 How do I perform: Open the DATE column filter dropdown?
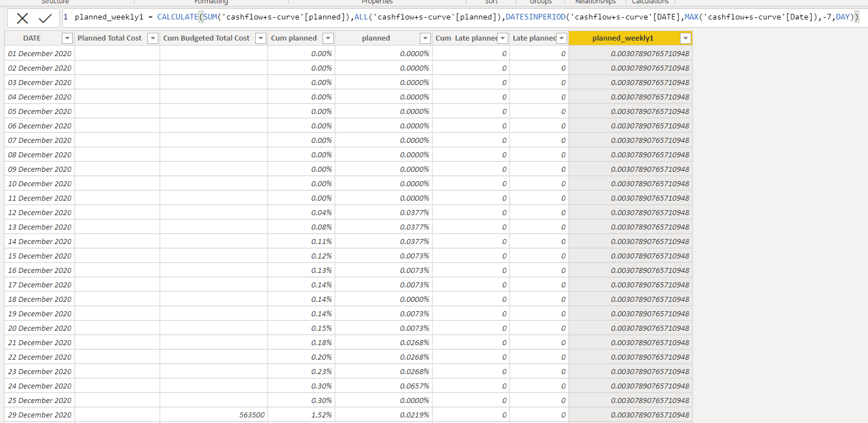tap(67, 38)
